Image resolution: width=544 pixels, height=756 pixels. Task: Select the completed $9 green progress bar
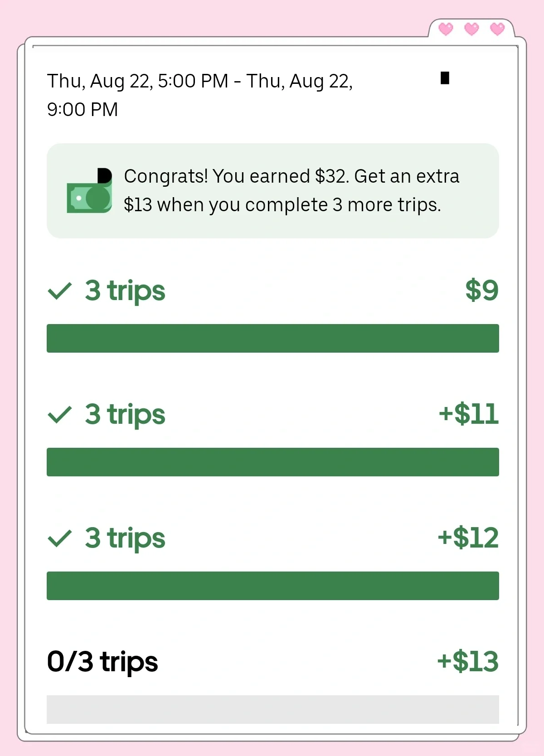pyautogui.click(x=273, y=338)
